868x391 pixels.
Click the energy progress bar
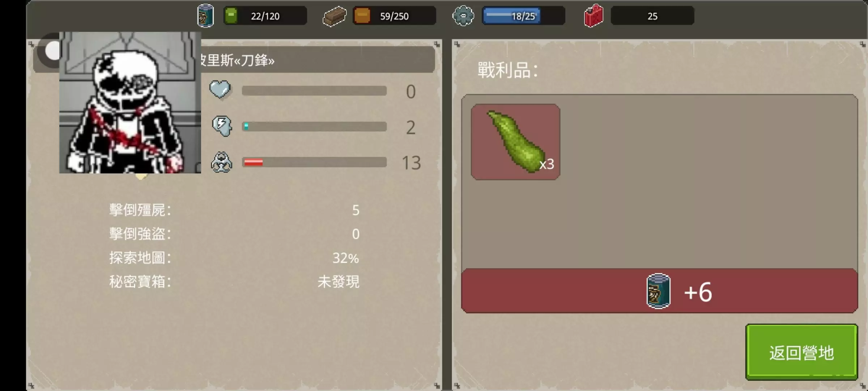point(314,126)
